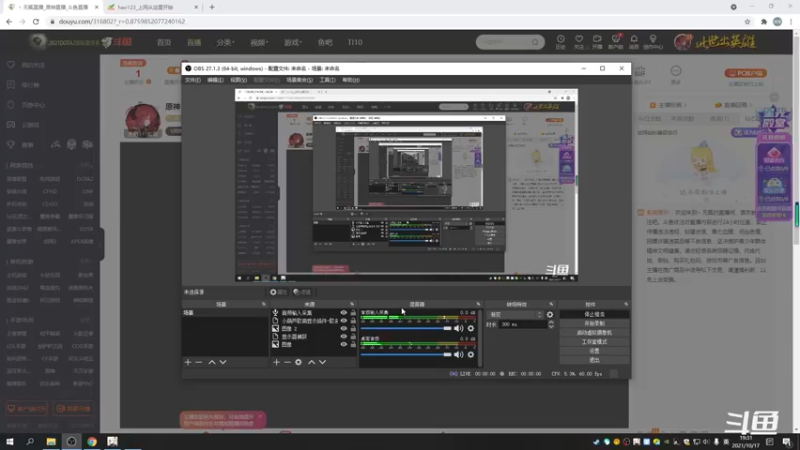This screenshot has width=800, height=450.
Task: Pop out the Scene Transitions dock panel
Action: (x=551, y=304)
